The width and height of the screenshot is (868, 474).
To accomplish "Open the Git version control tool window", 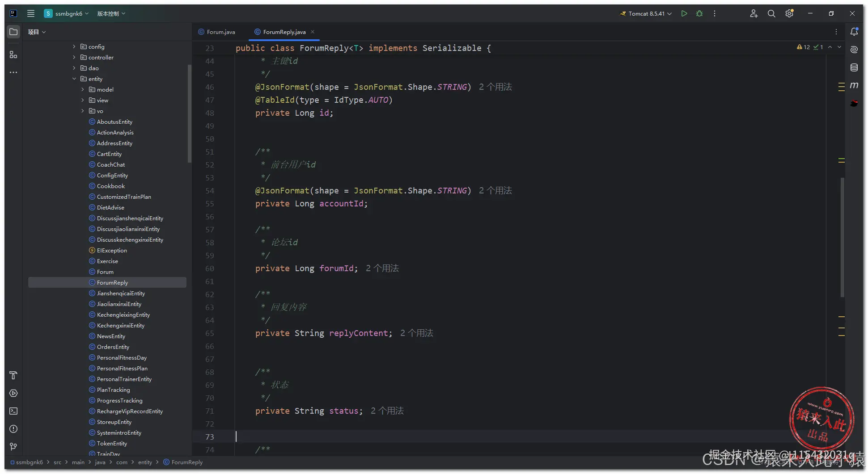I will click(13, 447).
